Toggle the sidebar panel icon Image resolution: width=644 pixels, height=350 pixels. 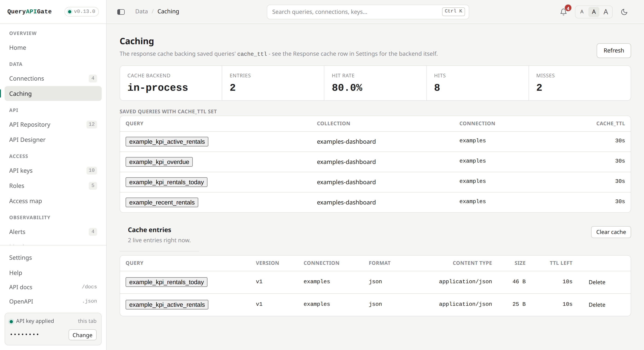coord(121,12)
